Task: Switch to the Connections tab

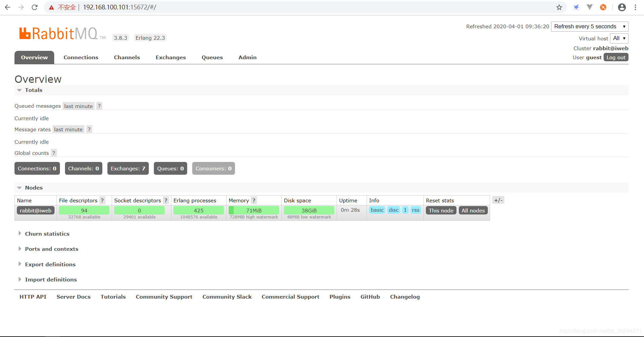Action: [81, 57]
